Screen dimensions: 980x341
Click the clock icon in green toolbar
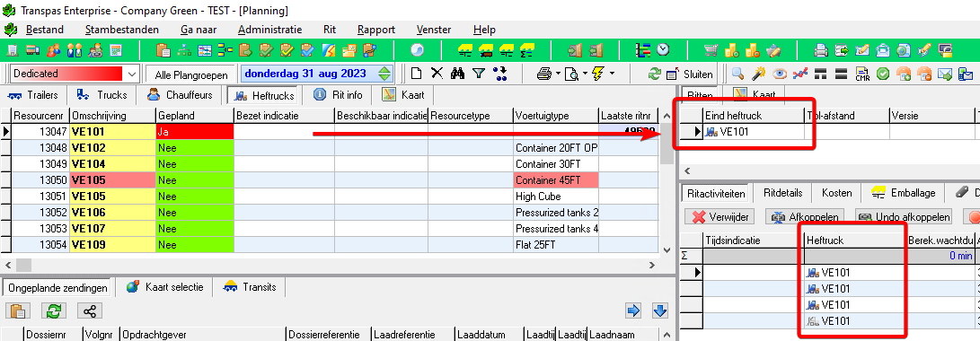663,50
